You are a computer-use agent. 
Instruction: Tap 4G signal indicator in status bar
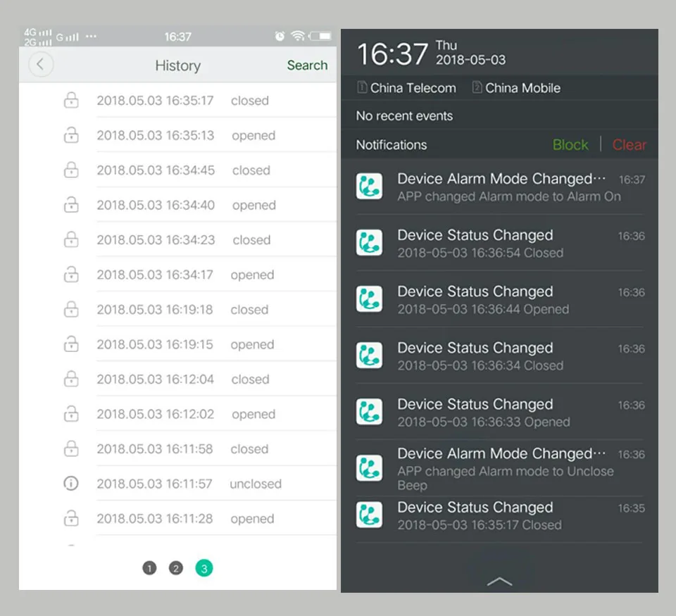(x=37, y=33)
